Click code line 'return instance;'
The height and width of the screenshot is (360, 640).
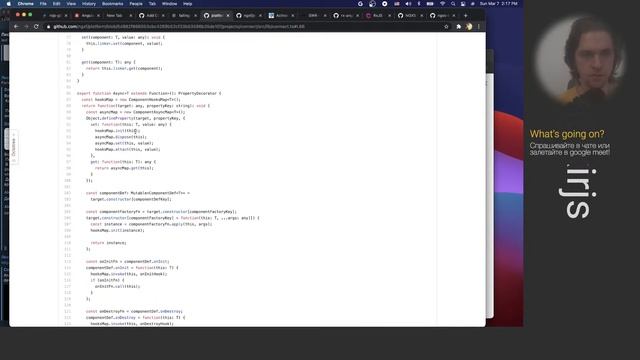pos(109,243)
